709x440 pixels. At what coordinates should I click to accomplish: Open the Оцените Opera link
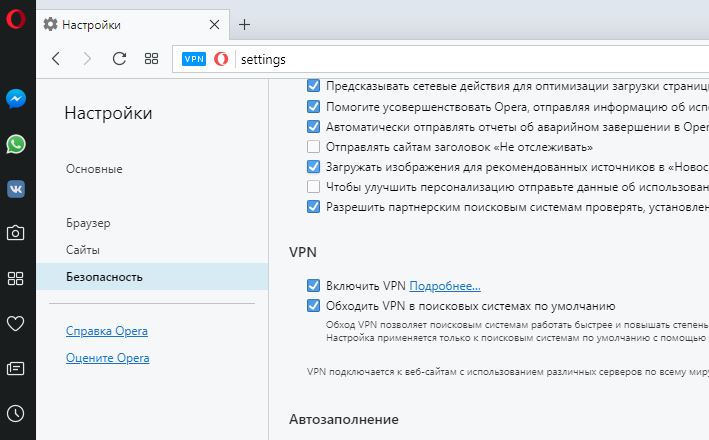point(108,358)
